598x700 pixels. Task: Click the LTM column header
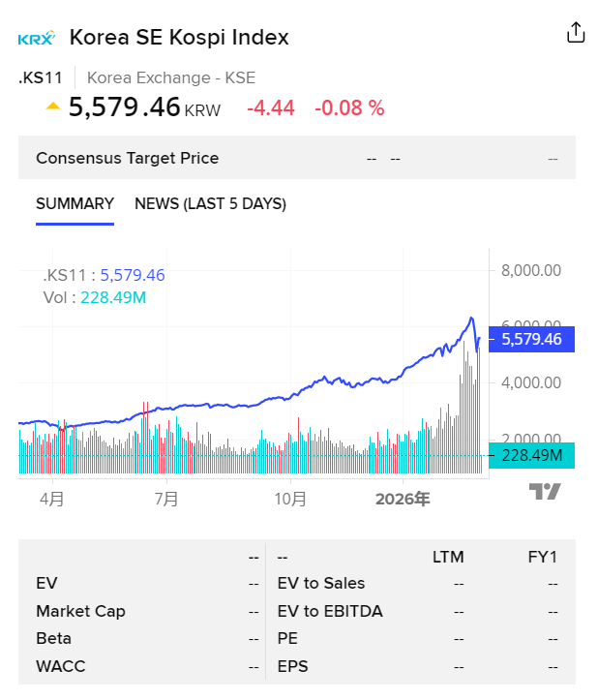(x=448, y=557)
